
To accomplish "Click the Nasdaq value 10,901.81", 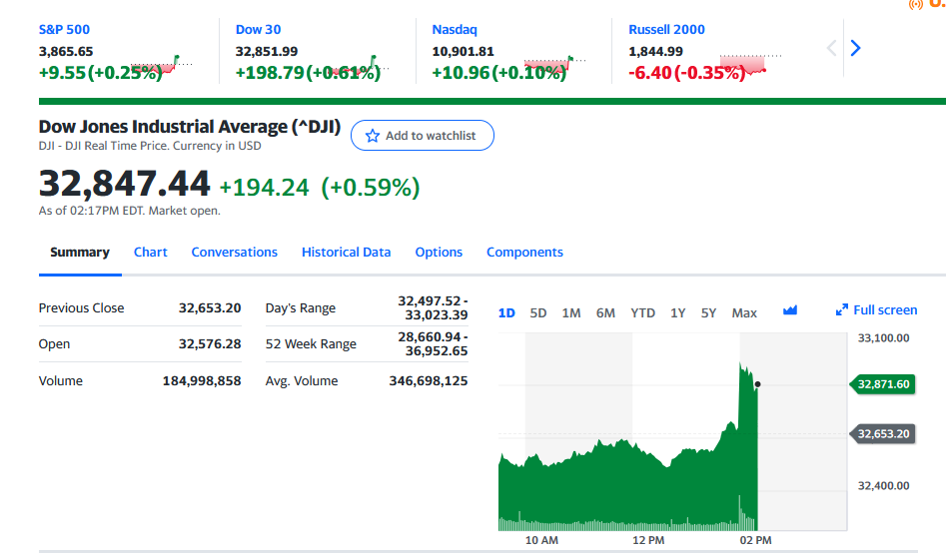I will pos(463,51).
